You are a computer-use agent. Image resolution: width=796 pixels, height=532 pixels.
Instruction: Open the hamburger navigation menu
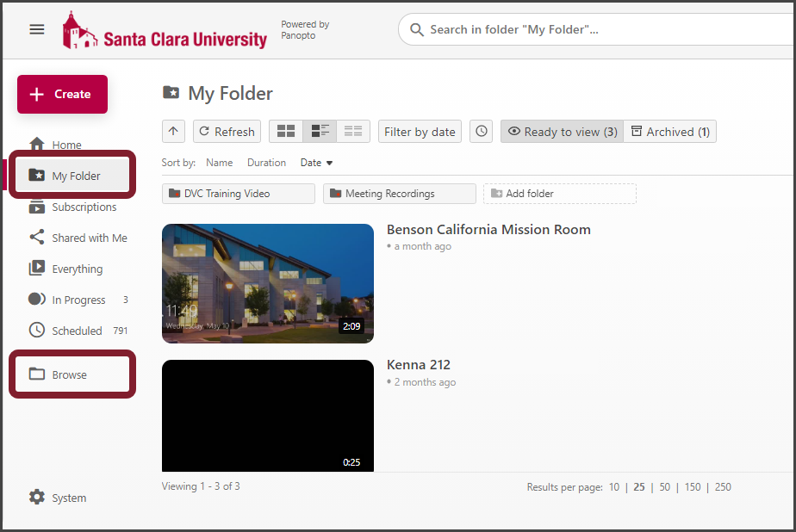click(36, 28)
